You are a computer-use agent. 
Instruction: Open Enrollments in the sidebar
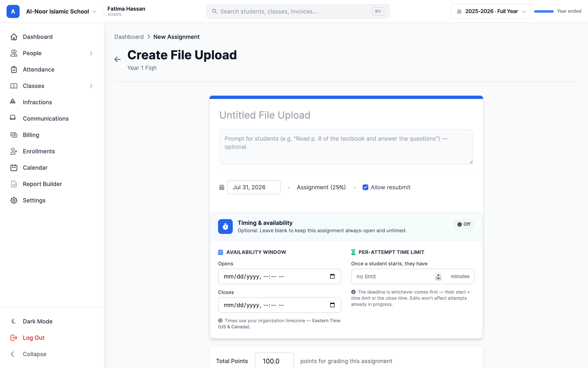(39, 151)
